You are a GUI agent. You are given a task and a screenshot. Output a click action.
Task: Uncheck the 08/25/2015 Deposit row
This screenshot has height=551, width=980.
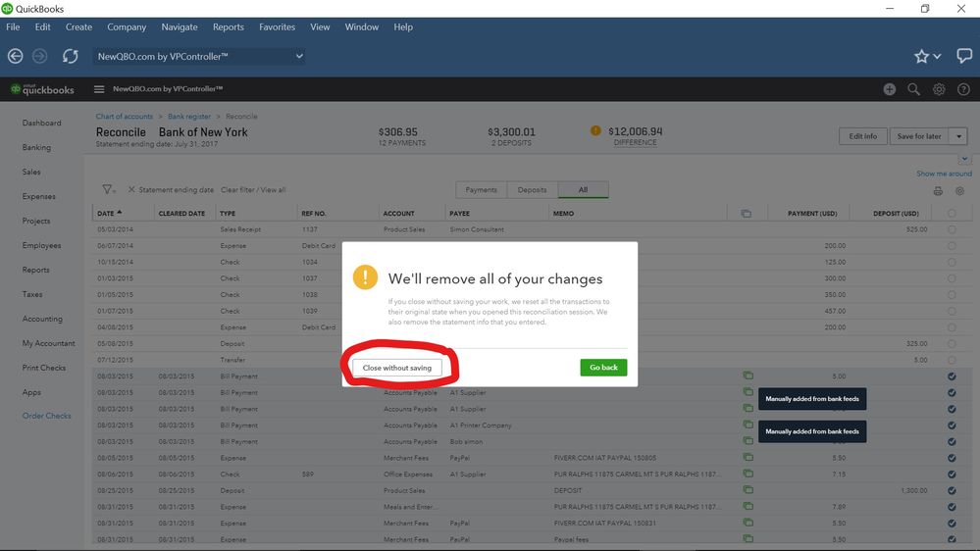tap(952, 490)
